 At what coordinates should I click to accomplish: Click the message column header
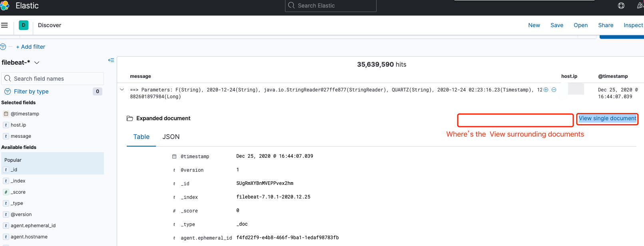click(141, 76)
